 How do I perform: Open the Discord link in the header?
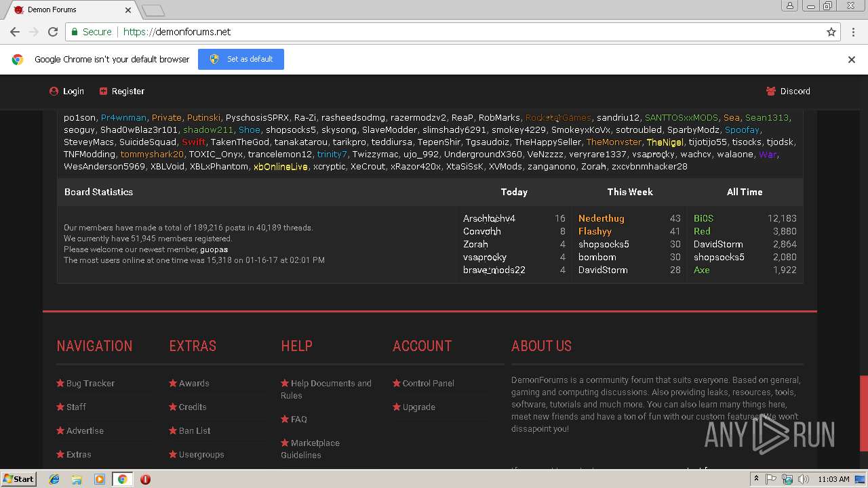pyautogui.click(x=788, y=91)
